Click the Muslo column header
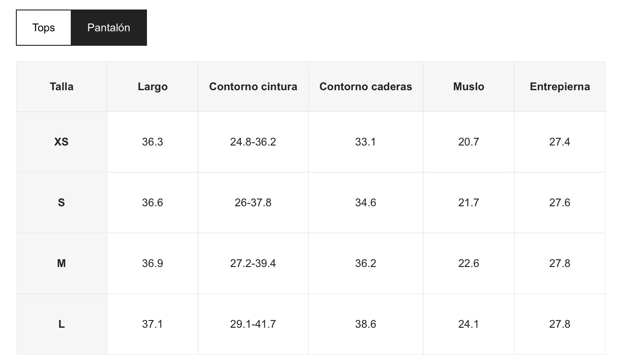Image resolution: width=625 pixels, height=364 pixels. tap(469, 87)
